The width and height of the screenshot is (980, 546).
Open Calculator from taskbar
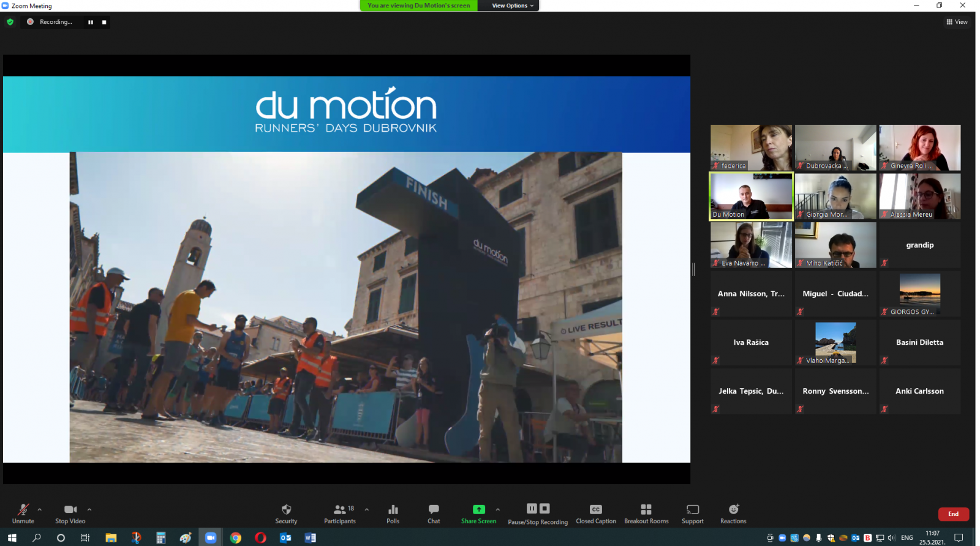[161, 537]
